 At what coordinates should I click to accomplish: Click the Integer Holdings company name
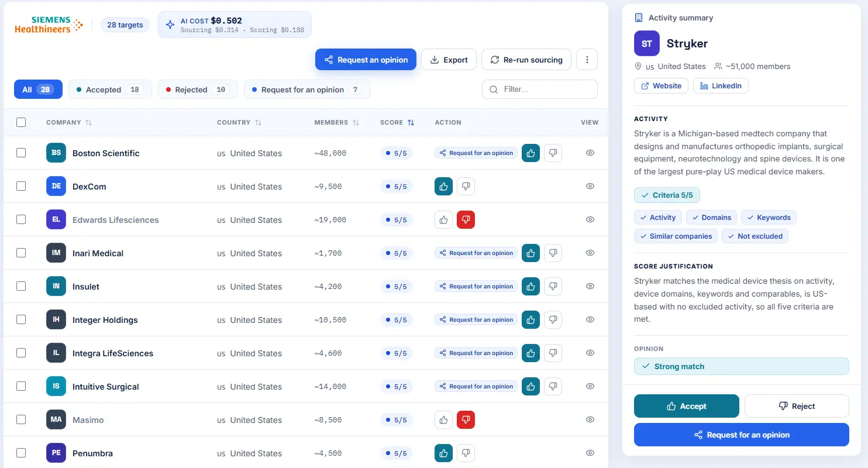click(x=105, y=320)
